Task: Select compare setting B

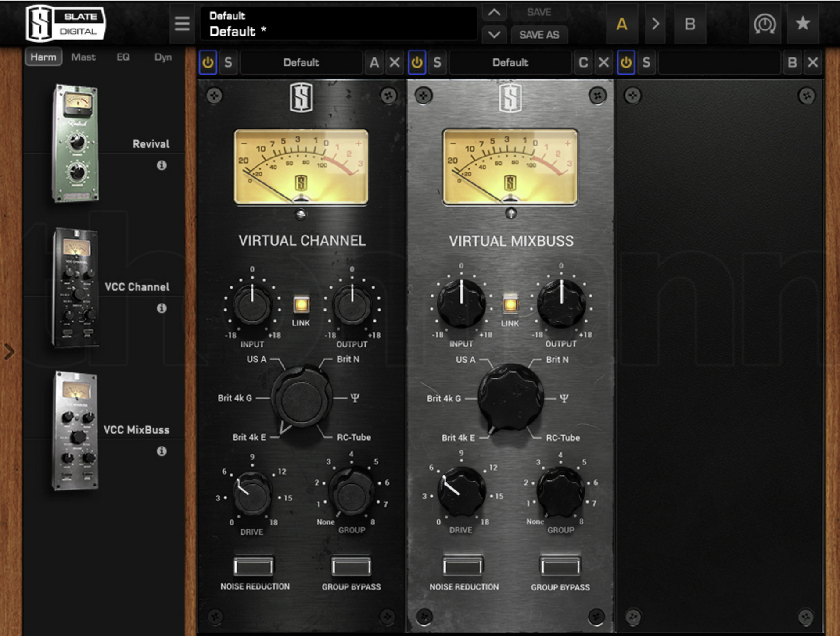Action: 689,24
